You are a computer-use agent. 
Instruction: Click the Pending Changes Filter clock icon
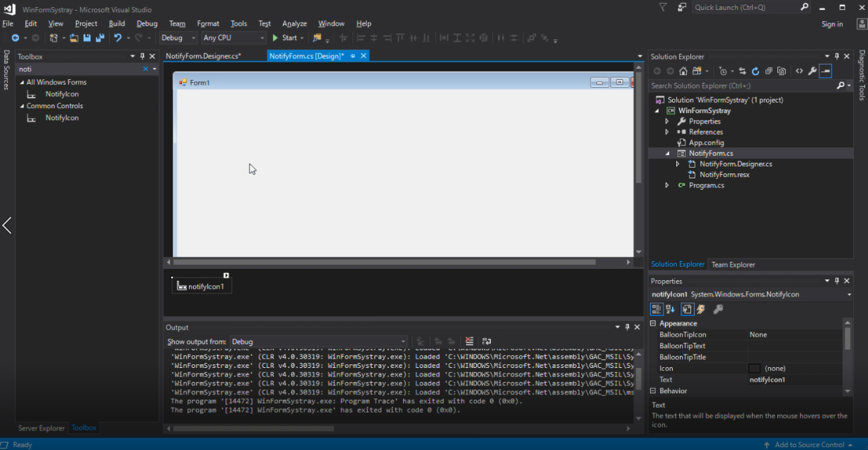pos(723,71)
